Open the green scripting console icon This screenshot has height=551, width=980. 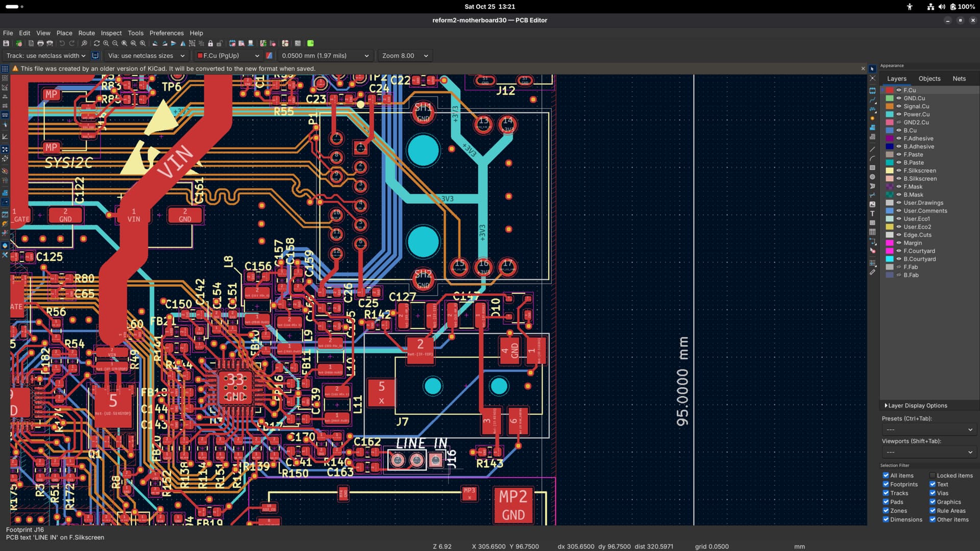click(x=310, y=43)
